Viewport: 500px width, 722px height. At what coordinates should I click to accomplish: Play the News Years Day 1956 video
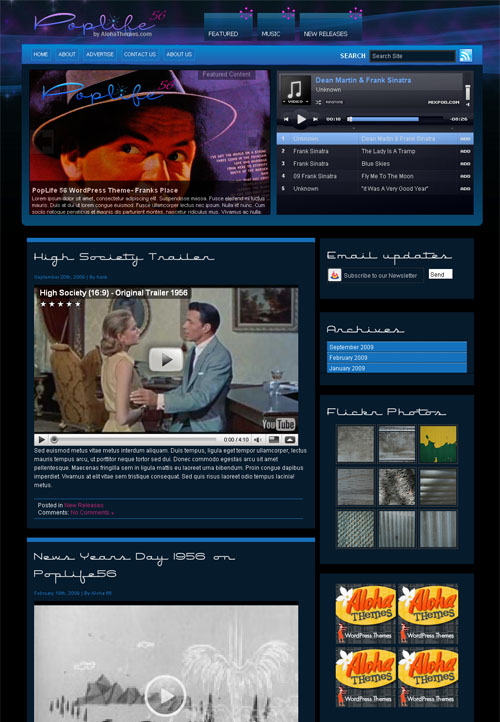click(x=166, y=696)
